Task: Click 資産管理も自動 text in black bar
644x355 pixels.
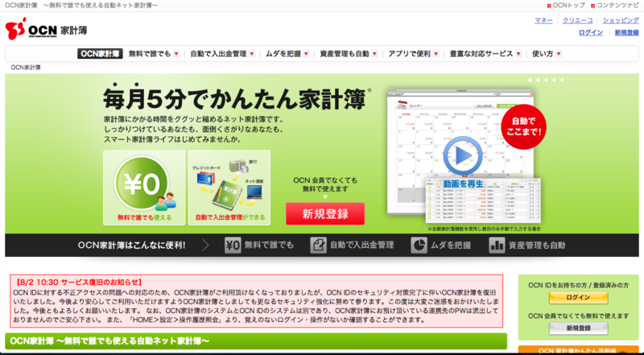Action: (537, 246)
